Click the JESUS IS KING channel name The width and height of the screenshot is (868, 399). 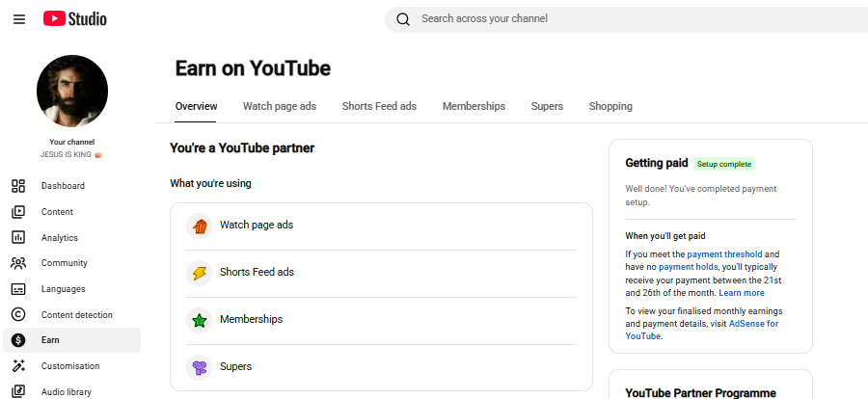click(x=71, y=155)
